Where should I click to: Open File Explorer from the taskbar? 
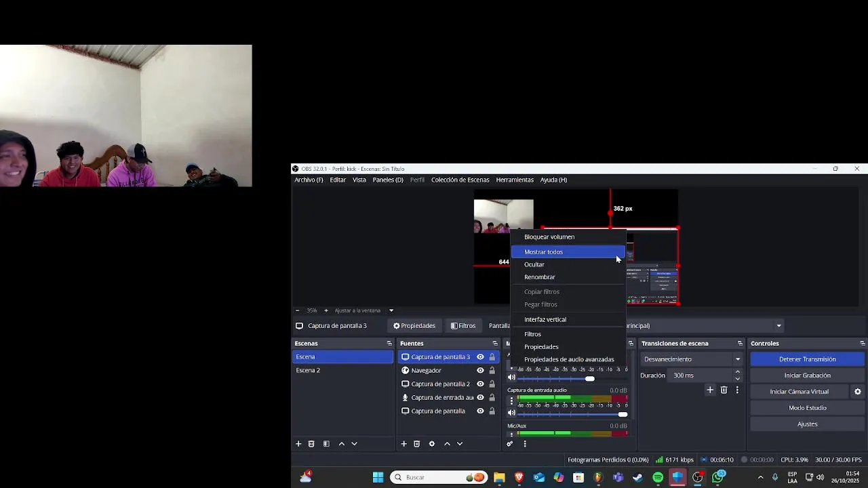(x=499, y=477)
